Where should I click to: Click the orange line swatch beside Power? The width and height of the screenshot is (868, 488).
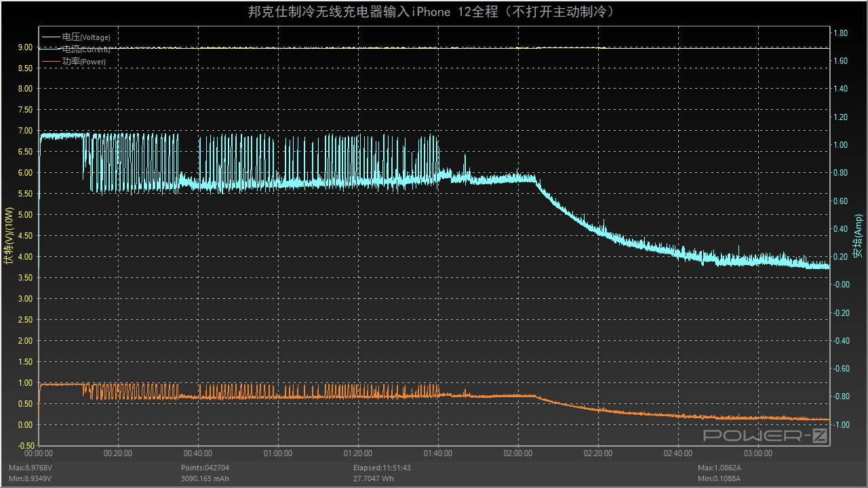[51, 62]
